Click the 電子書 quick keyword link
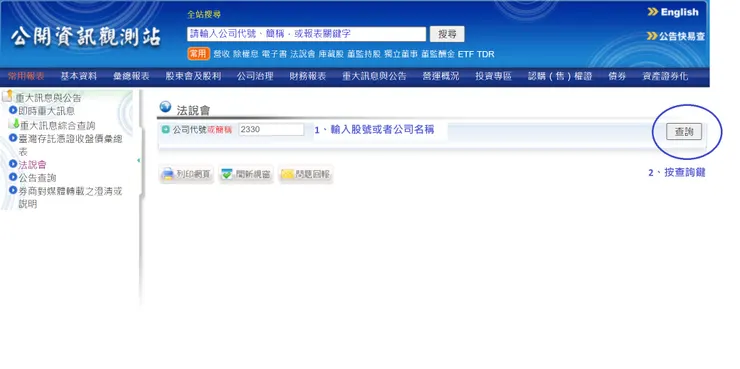The height and width of the screenshot is (369, 740). pos(274,54)
